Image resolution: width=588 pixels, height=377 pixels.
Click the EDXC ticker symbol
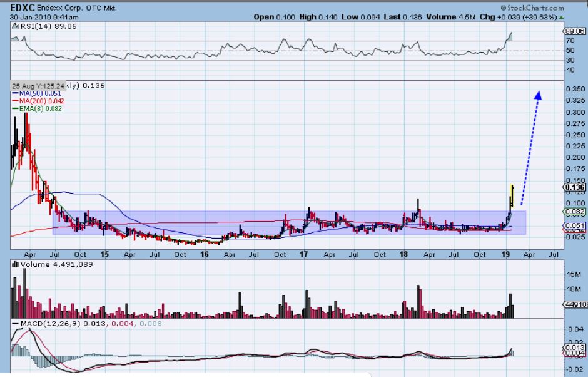(22, 8)
